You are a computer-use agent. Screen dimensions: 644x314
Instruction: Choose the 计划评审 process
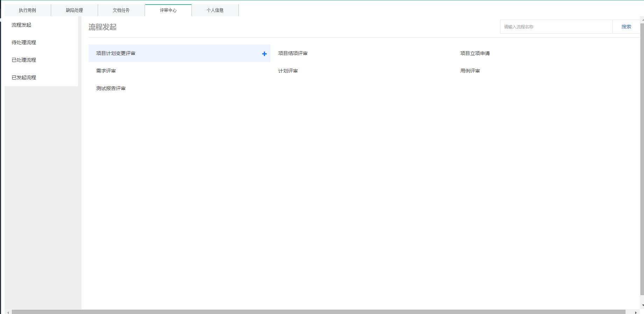[288, 71]
